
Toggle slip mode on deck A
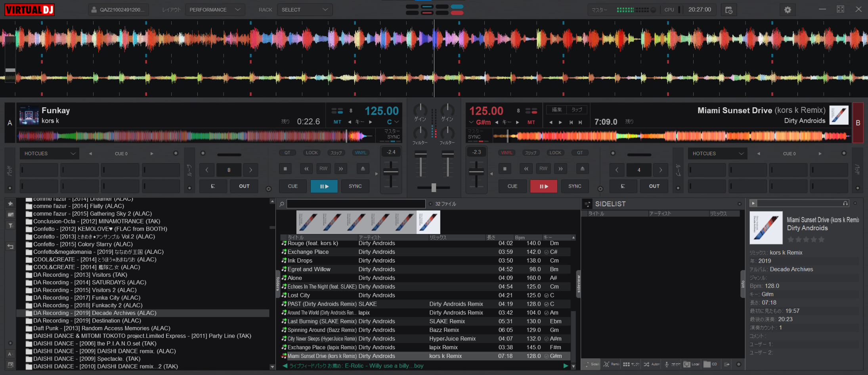[x=336, y=152]
